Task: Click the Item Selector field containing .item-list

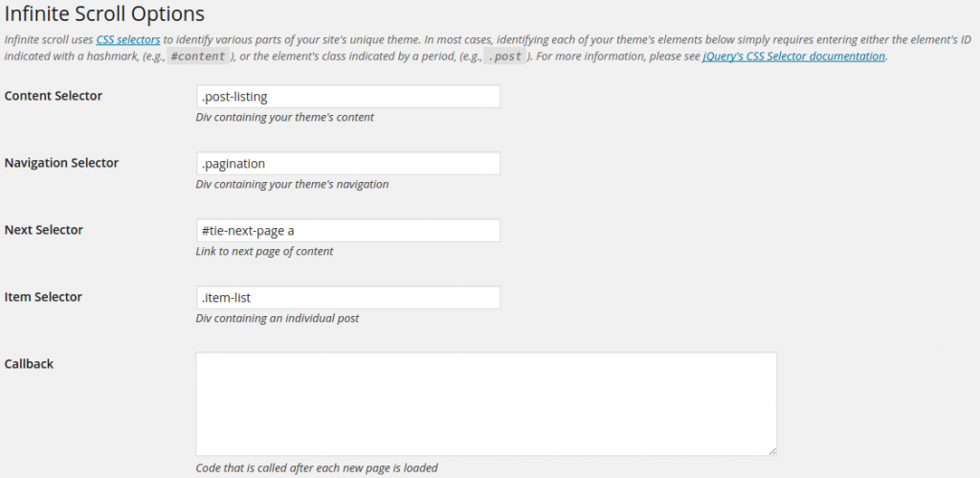Action: point(348,297)
